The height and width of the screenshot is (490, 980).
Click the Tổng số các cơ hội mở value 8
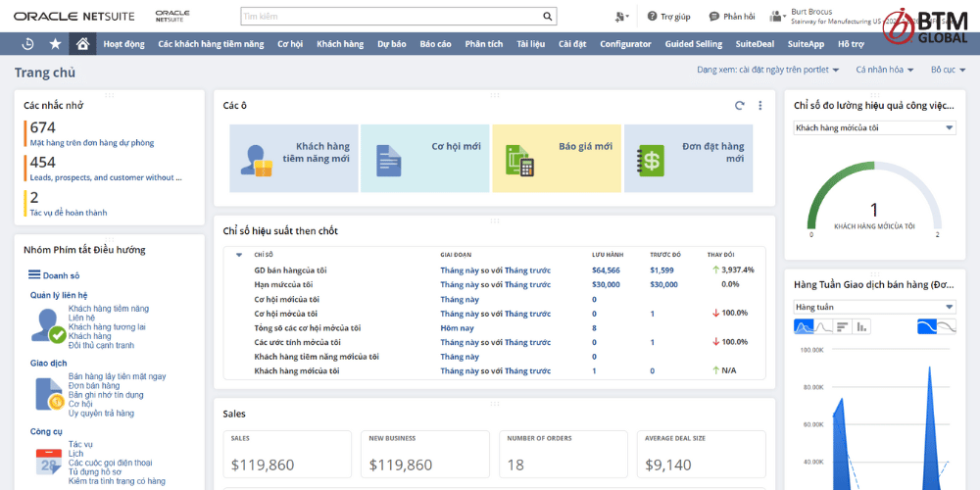coord(594,328)
